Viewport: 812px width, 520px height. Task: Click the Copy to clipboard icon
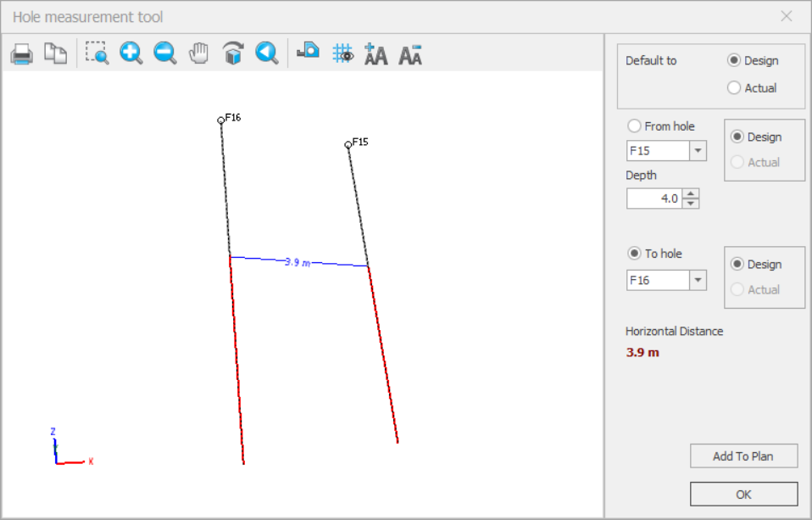click(x=55, y=53)
